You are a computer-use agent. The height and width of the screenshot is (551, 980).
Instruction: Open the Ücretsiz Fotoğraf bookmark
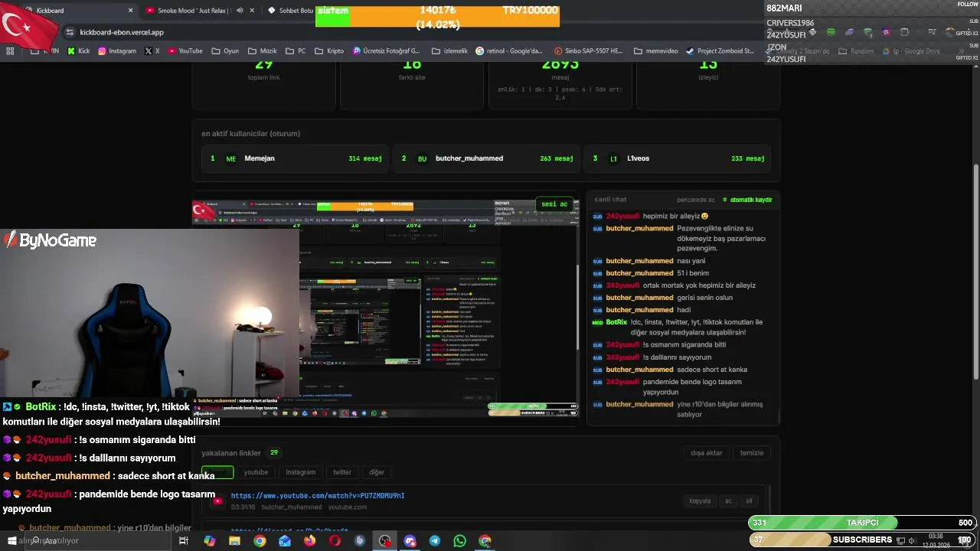coord(387,51)
